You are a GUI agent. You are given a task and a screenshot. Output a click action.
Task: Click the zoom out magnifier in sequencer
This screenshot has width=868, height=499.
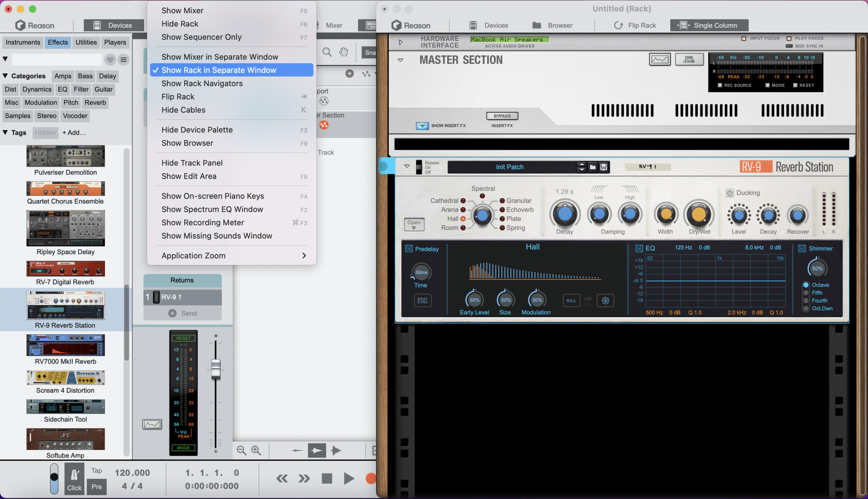click(x=241, y=450)
